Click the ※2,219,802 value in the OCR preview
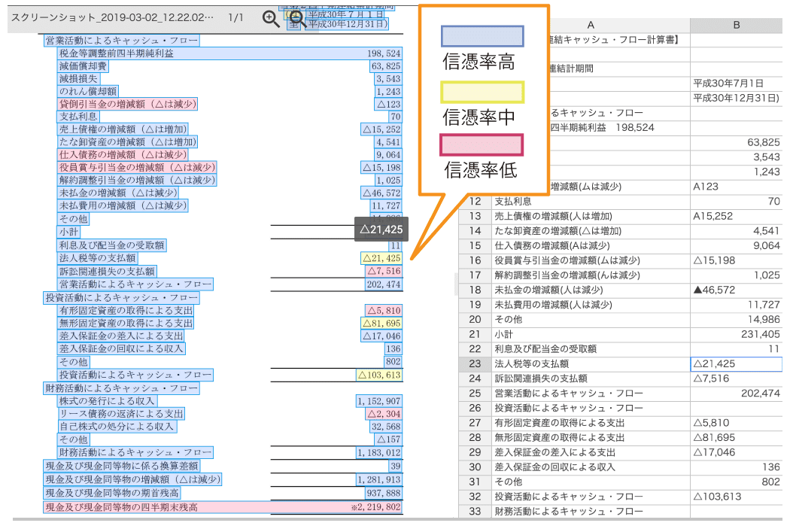The width and height of the screenshot is (793, 532). (376, 506)
